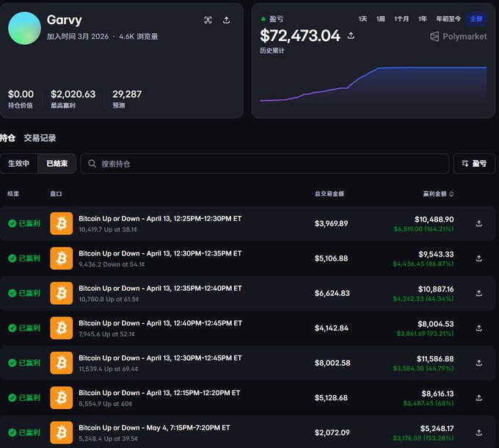This screenshot has height=448, width=499.
Task: Share the 12:40PM-12:45PM market result
Action: [x=479, y=328]
